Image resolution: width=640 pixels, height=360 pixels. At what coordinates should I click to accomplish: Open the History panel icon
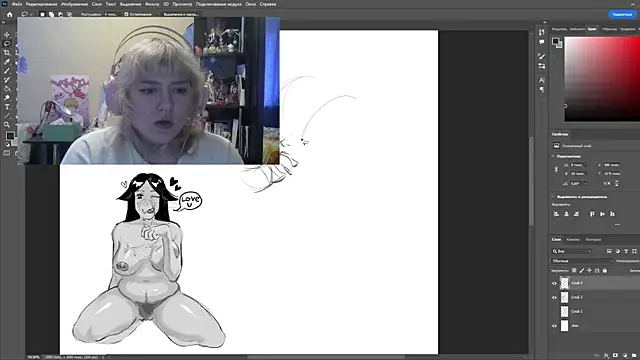pos(542,32)
